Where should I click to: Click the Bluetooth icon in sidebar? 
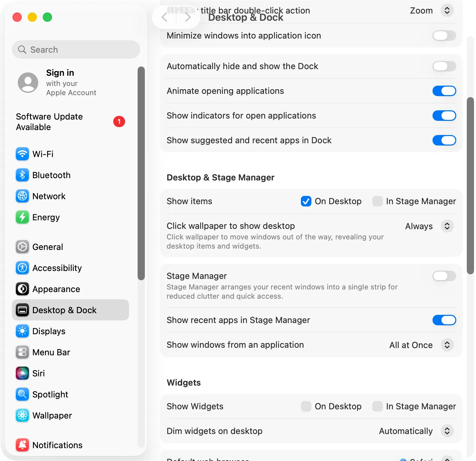coord(22,175)
